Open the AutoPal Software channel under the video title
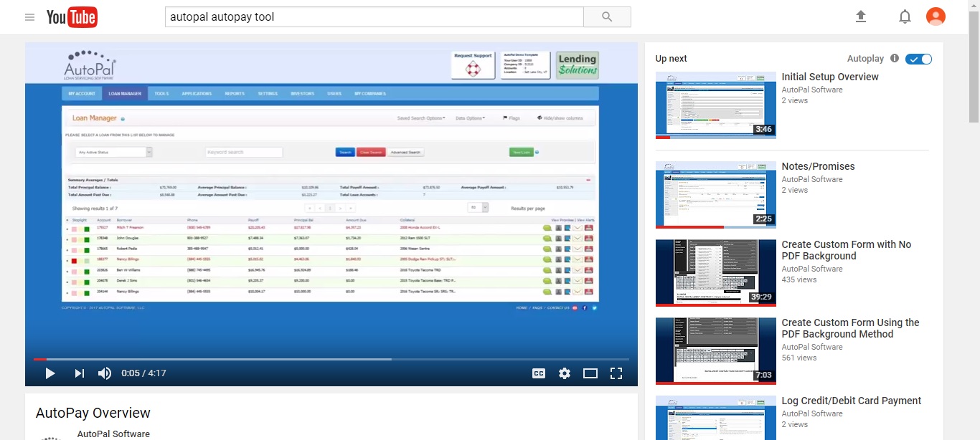The width and height of the screenshot is (980, 440). tap(113, 434)
